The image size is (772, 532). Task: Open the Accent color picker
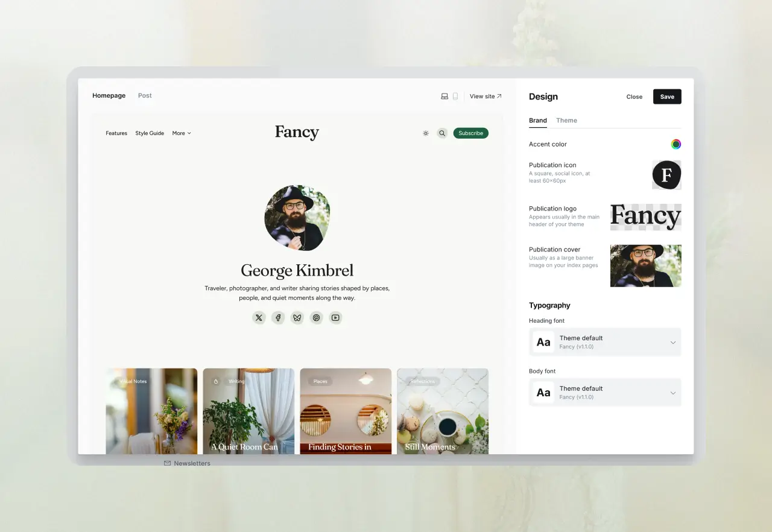(x=676, y=144)
